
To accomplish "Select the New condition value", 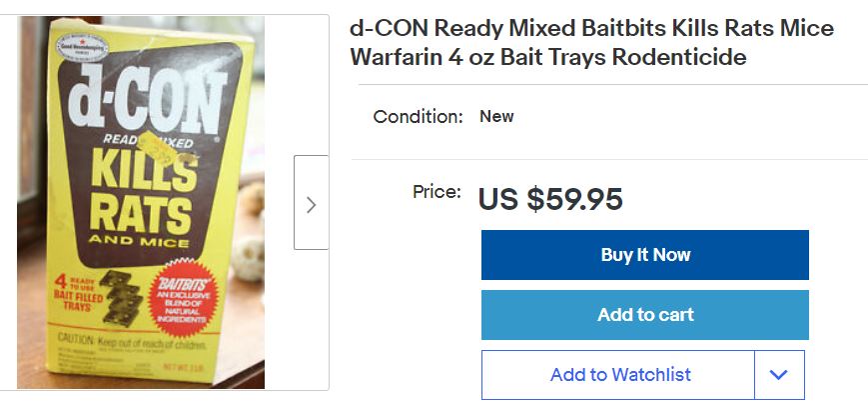I will tap(496, 116).
